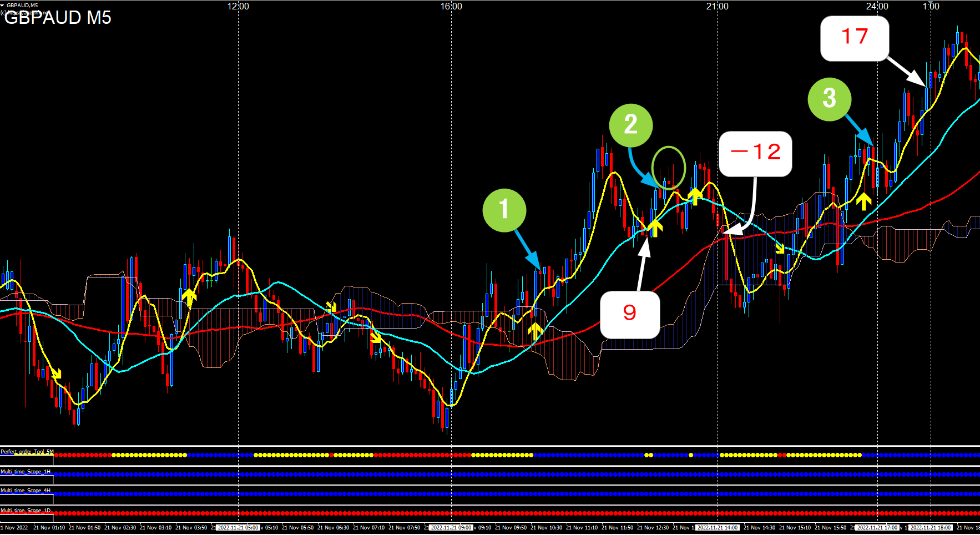Click the 2022.11.21 09:00 date box
This screenshot has width=980, height=535.
[x=451, y=528]
